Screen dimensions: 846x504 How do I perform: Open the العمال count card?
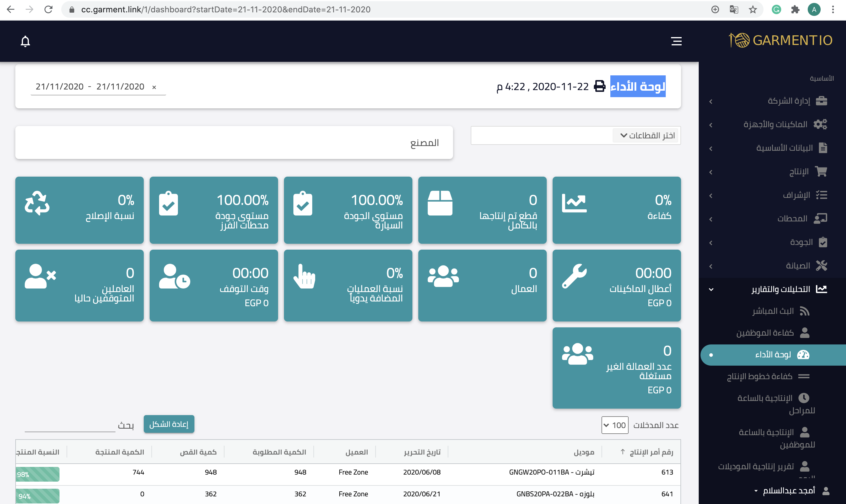482,285
